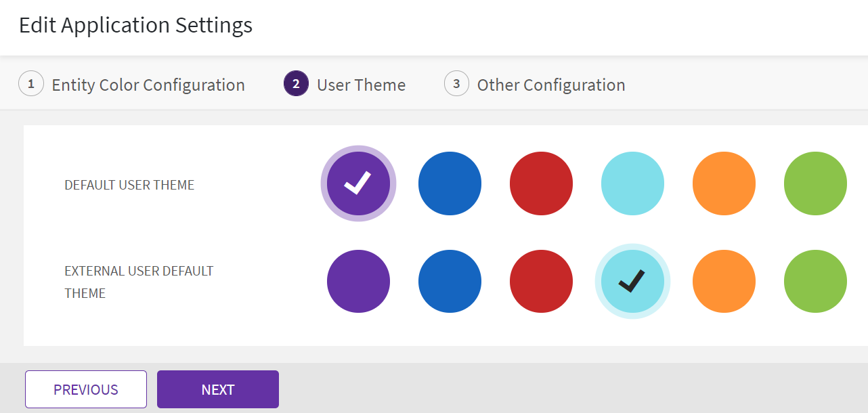Click the step 1 number circle
Viewport: 868px width, 413px height.
click(30, 84)
